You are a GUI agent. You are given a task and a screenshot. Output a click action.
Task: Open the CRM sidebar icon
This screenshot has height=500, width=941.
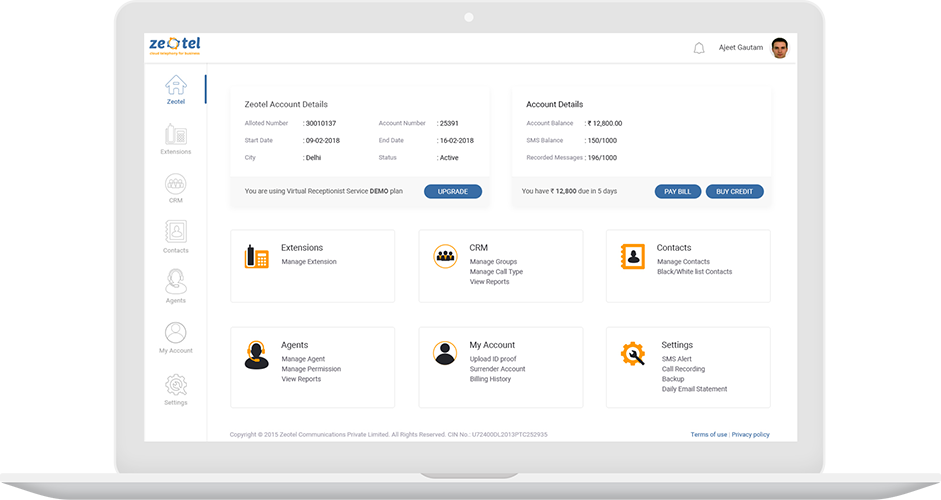tap(176, 184)
